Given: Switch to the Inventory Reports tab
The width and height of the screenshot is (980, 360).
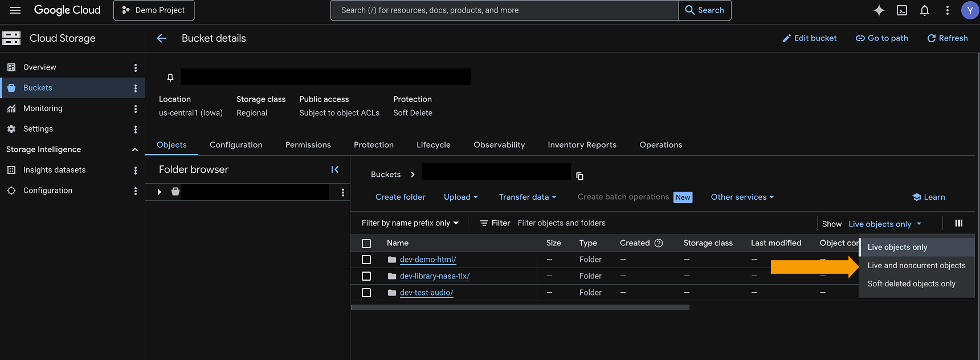Looking at the screenshot, I should [x=582, y=145].
